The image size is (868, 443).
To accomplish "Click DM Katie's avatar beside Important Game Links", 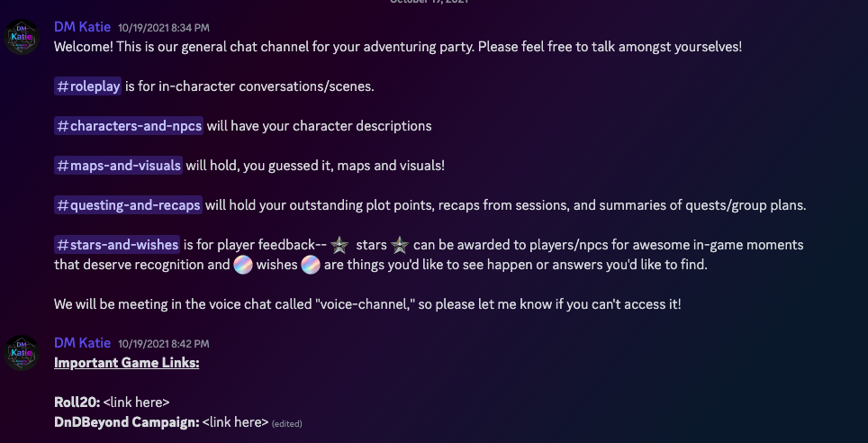I will [22, 352].
